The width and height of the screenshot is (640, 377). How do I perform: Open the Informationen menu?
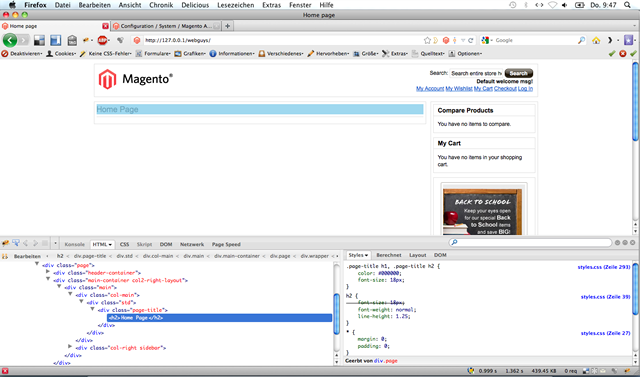coord(232,53)
